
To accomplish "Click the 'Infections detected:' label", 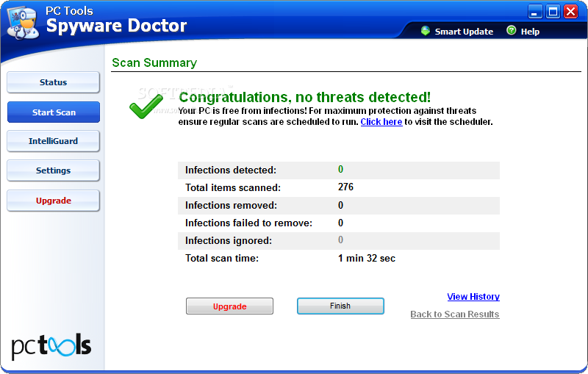I will [x=231, y=170].
